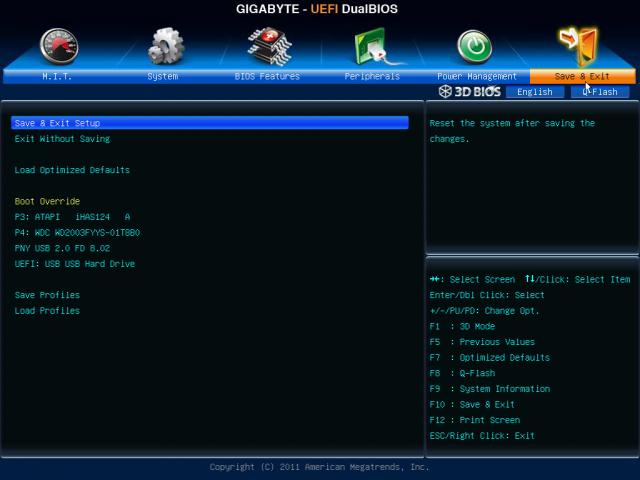Click the F10 : Save & Exit hint
Screen dimensions: 640x480
(x=472, y=404)
